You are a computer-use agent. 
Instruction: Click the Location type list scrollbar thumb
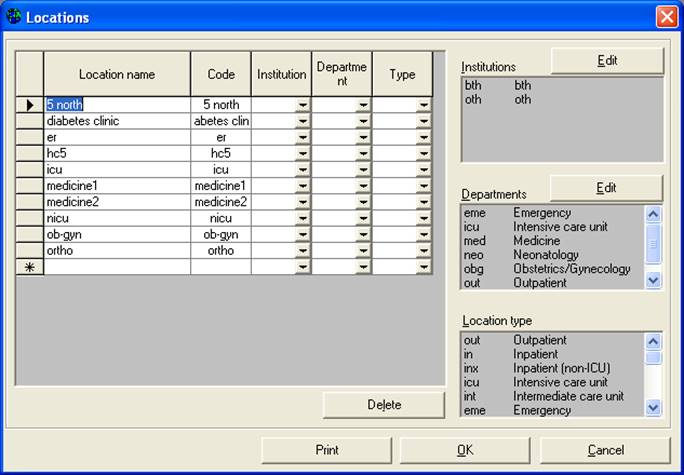click(653, 358)
